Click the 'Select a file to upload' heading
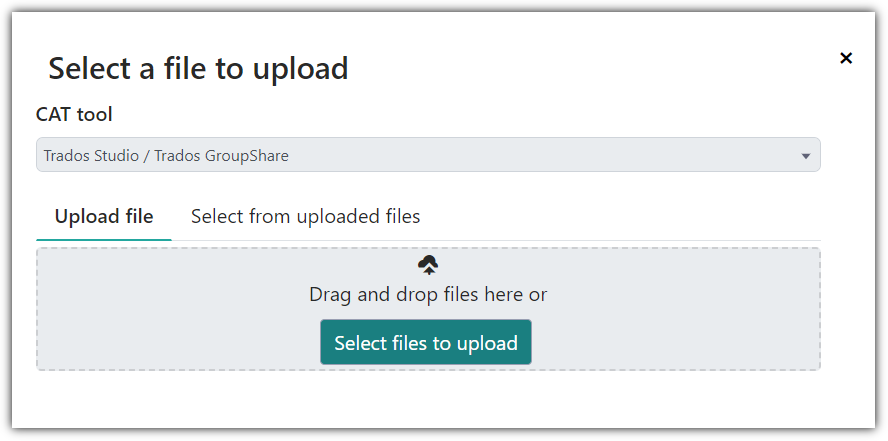 click(x=198, y=68)
